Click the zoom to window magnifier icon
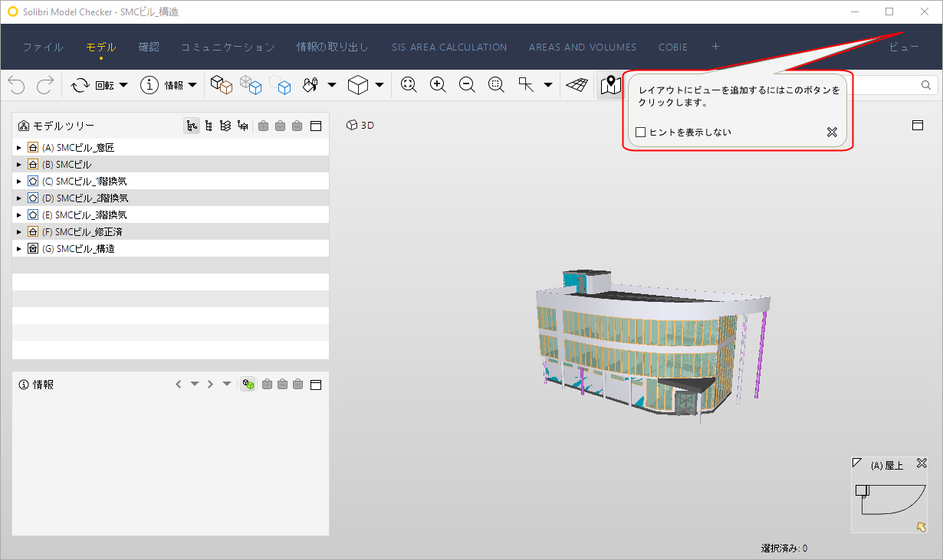 click(x=496, y=85)
